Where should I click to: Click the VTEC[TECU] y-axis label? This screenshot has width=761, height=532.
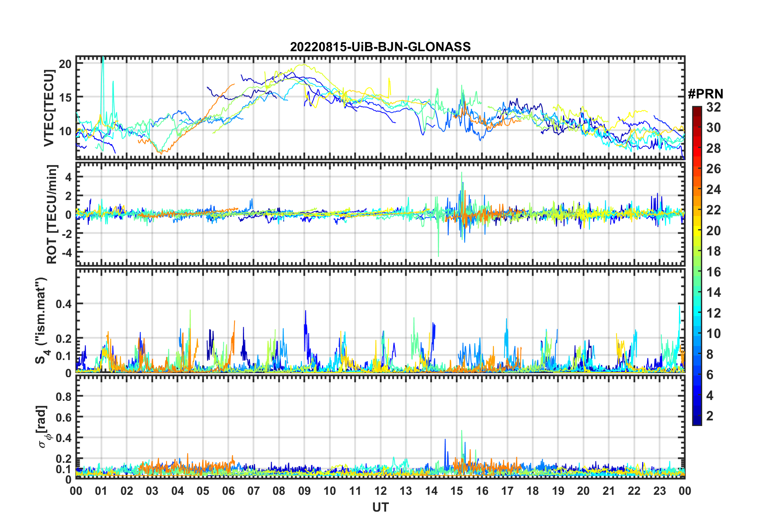tap(49, 108)
